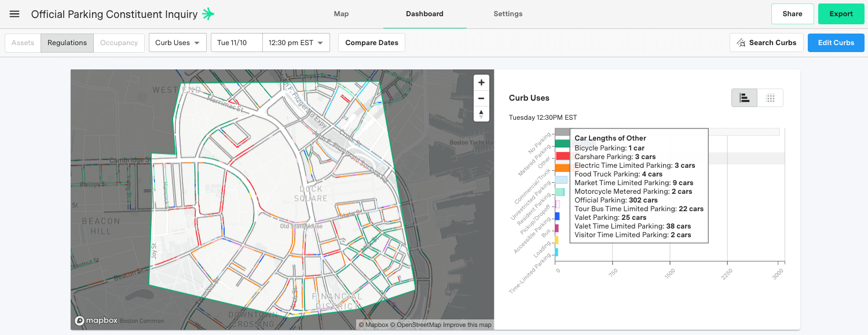
Task: Switch to the Map tab
Action: 342,14
